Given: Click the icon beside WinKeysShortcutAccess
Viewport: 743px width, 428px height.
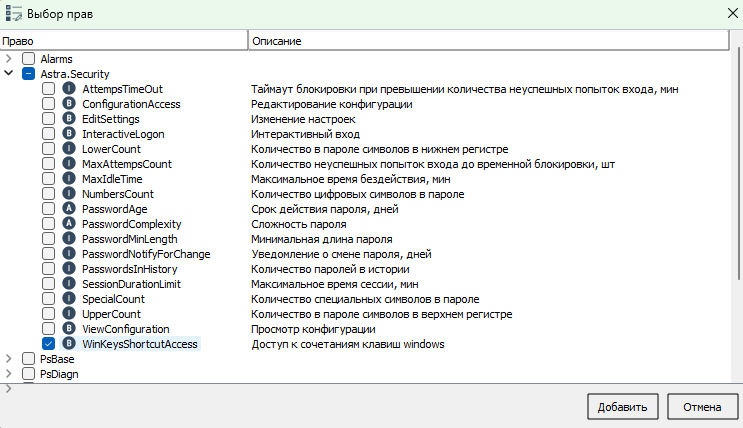Looking at the screenshot, I should pyautogui.click(x=69, y=344).
